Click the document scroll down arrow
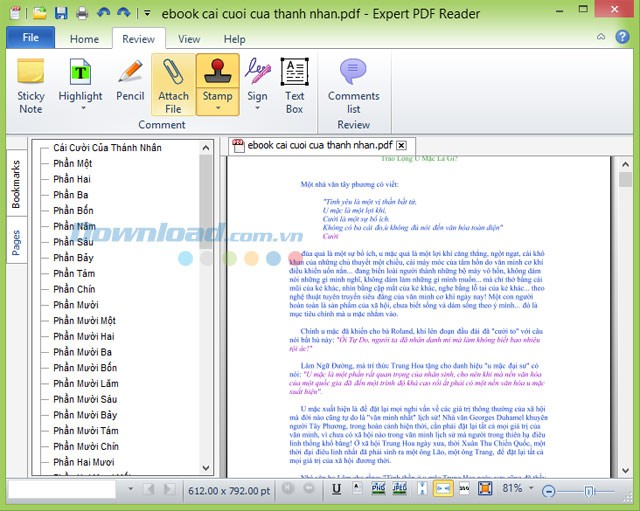Viewport: 640px width, 511px height. point(625,471)
